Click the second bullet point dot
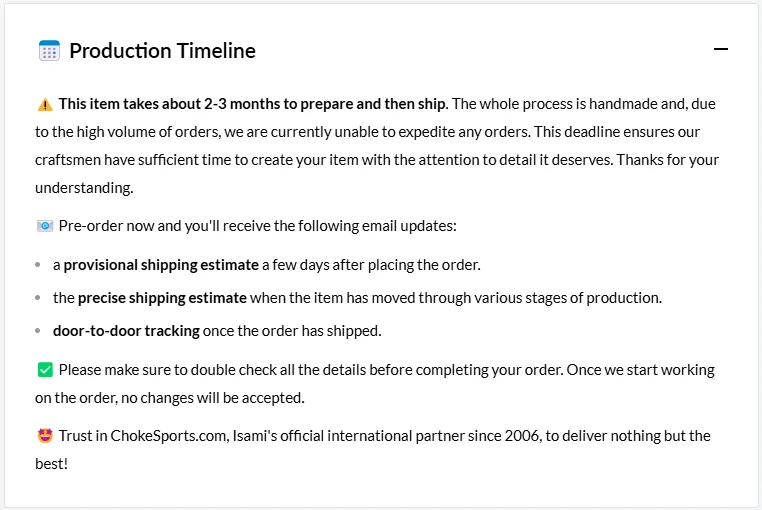Viewport: 762px width, 510px height. [x=38, y=298]
